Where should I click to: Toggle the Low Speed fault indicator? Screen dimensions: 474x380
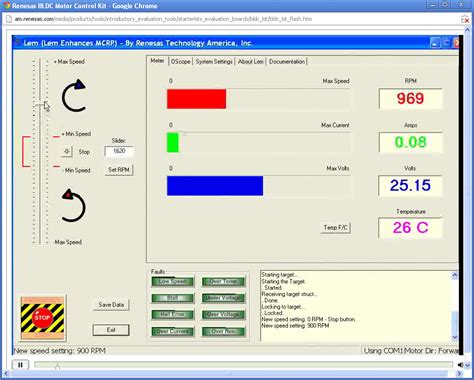click(173, 282)
